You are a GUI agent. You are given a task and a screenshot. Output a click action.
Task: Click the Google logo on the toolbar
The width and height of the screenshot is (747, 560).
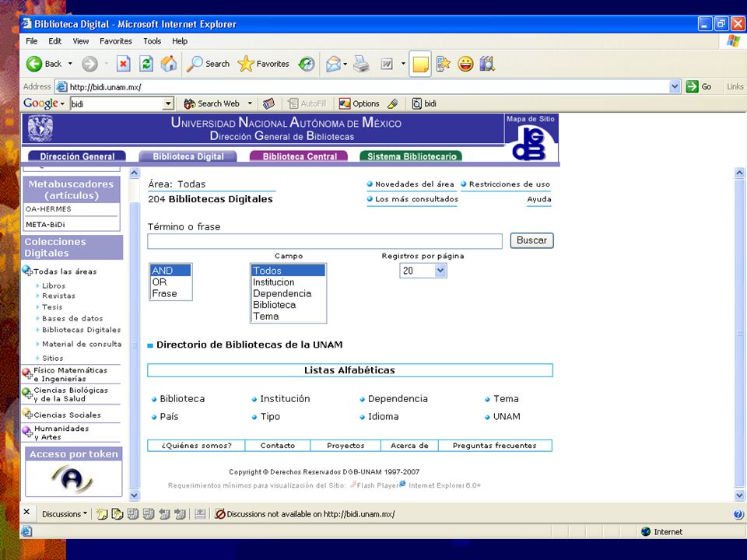(40, 103)
